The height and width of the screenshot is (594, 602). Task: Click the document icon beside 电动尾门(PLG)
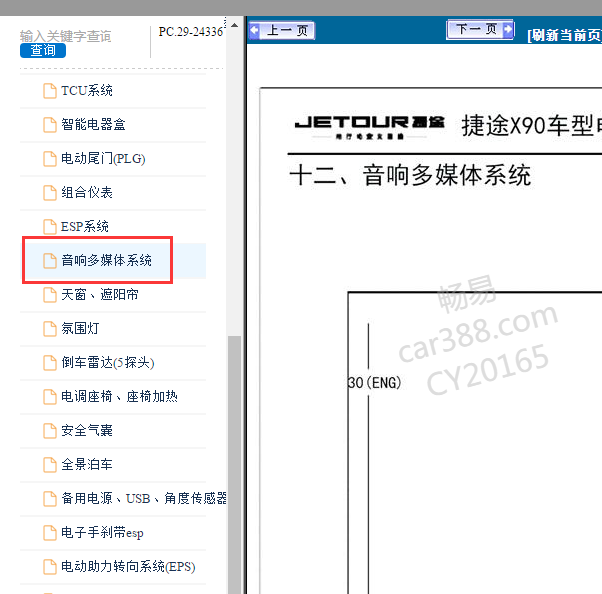tap(50, 159)
